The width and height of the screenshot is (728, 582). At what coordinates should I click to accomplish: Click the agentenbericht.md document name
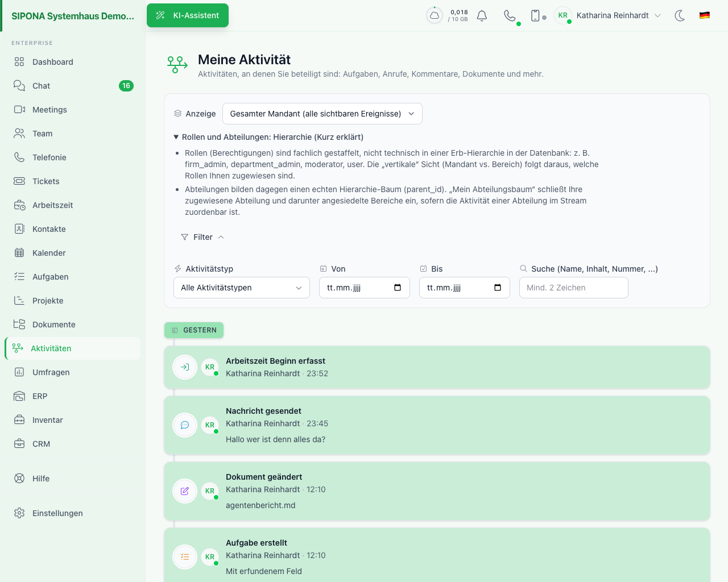coord(260,505)
